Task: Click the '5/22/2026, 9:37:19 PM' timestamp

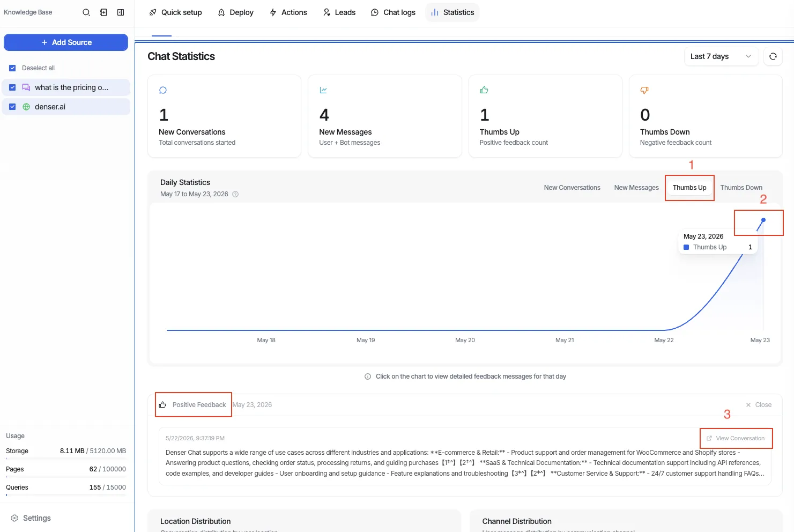Action: click(x=195, y=438)
